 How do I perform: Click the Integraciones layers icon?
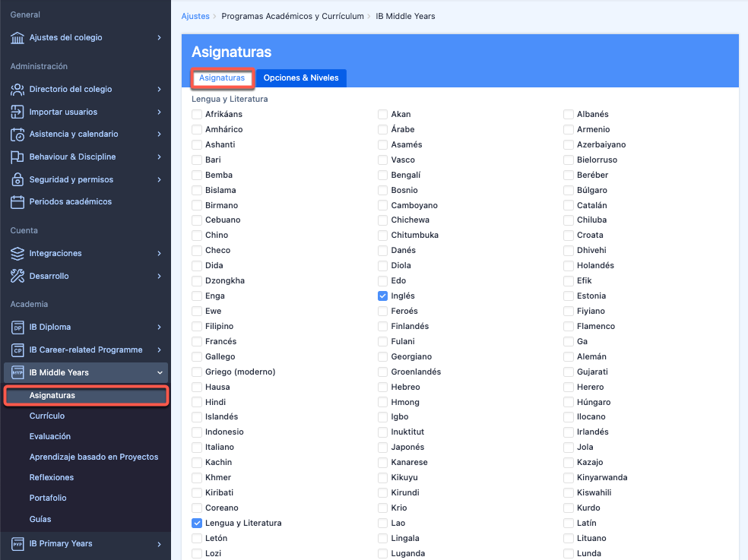(x=17, y=254)
